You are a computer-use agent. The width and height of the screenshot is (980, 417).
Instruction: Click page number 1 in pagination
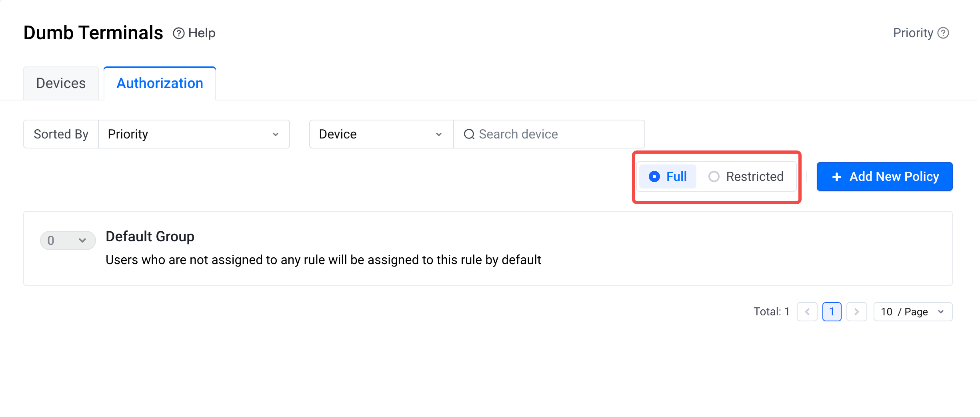[832, 312]
